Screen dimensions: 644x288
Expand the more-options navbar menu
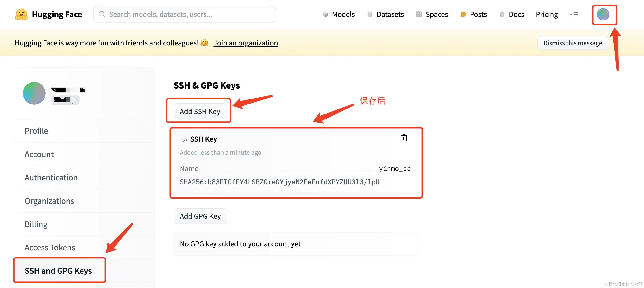point(574,15)
